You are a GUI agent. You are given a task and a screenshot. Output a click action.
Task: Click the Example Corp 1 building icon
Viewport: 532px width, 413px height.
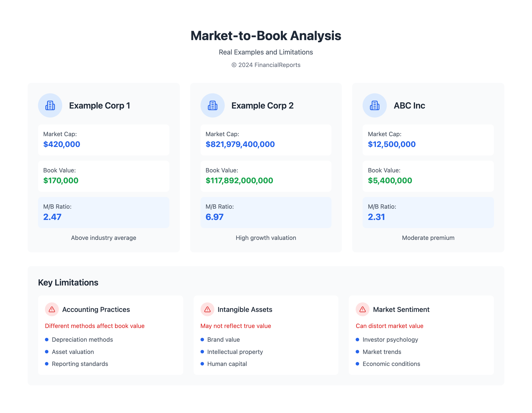[x=50, y=105]
